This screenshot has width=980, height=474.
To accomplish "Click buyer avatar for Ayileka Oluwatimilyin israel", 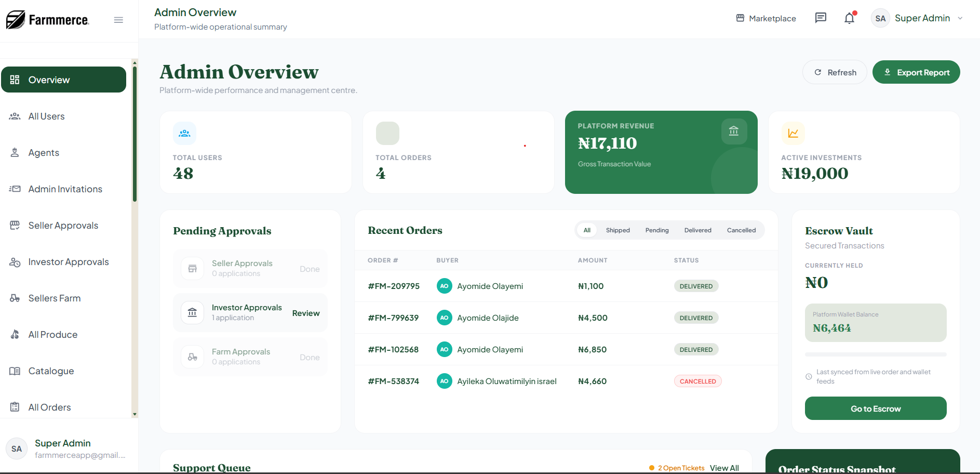I will click(x=444, y=381).
